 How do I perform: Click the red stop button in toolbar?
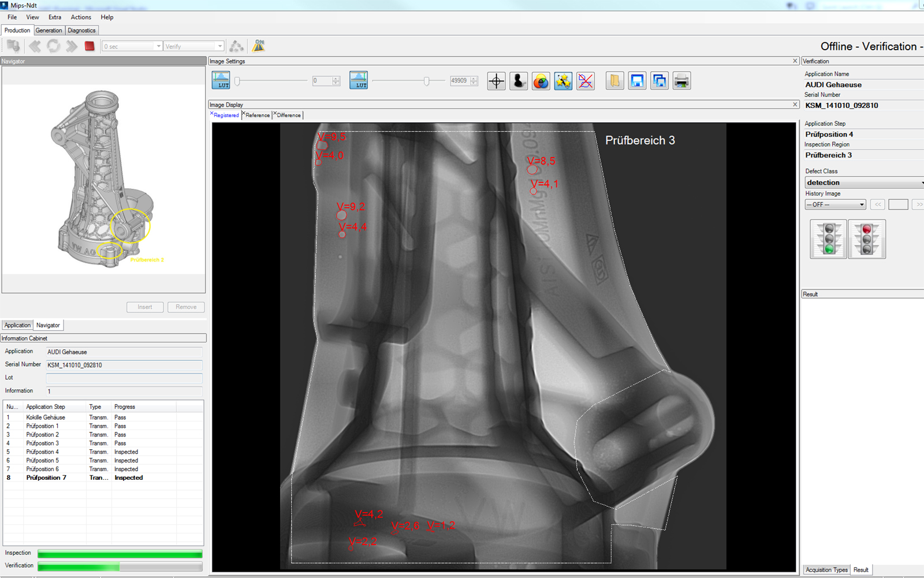(x=90, y=46)
